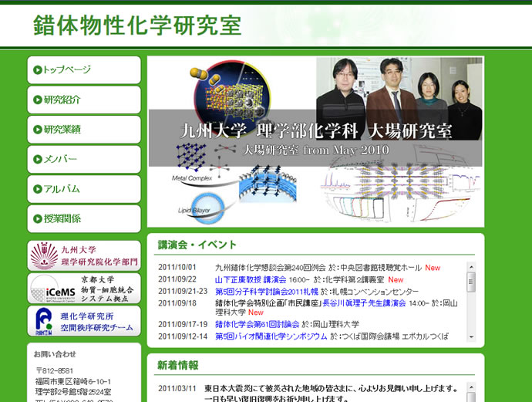Go to the 研究業績 page
532x402 pixels.
pos(84,130)
